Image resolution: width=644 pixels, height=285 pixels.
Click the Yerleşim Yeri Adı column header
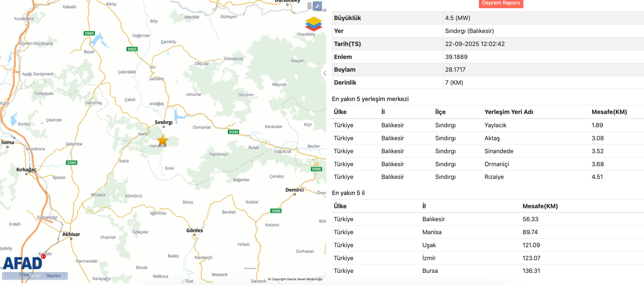tap(508, 112)
